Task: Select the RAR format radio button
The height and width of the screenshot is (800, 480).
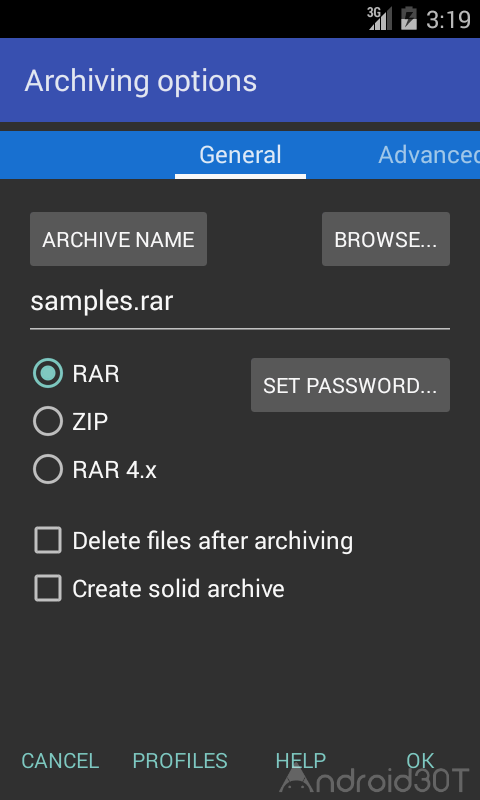Action: [48, 373]
